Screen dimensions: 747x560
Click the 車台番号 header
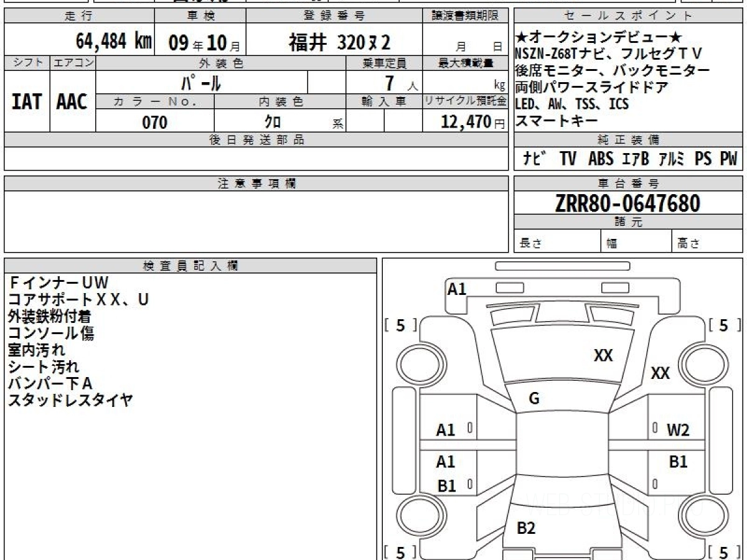coord(628,183)
